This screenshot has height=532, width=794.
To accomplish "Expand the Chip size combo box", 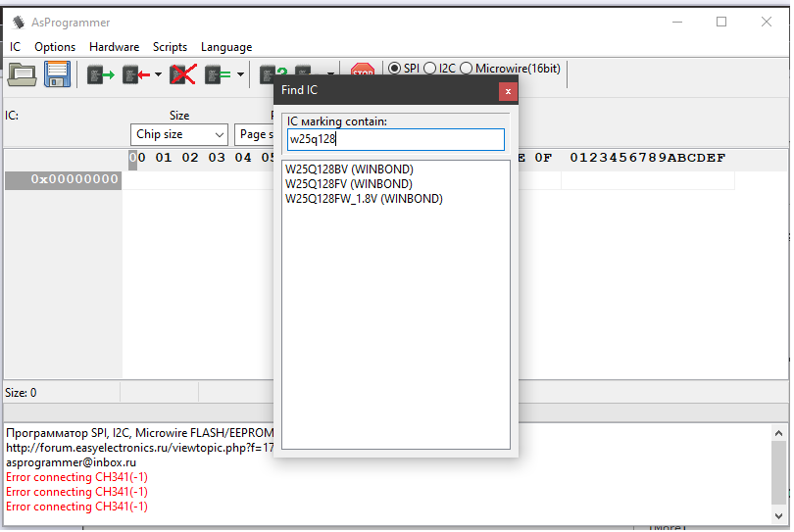I will [x=179, y=134].
